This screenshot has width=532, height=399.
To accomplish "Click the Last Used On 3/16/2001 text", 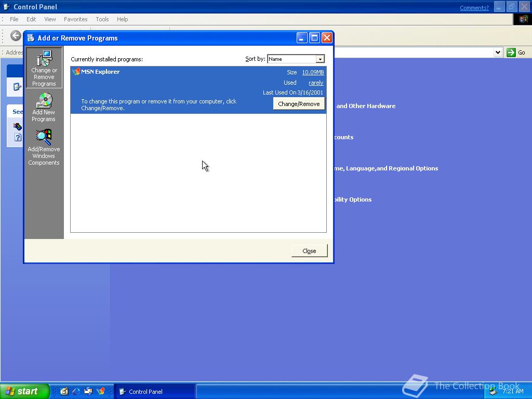I will 293,92.
